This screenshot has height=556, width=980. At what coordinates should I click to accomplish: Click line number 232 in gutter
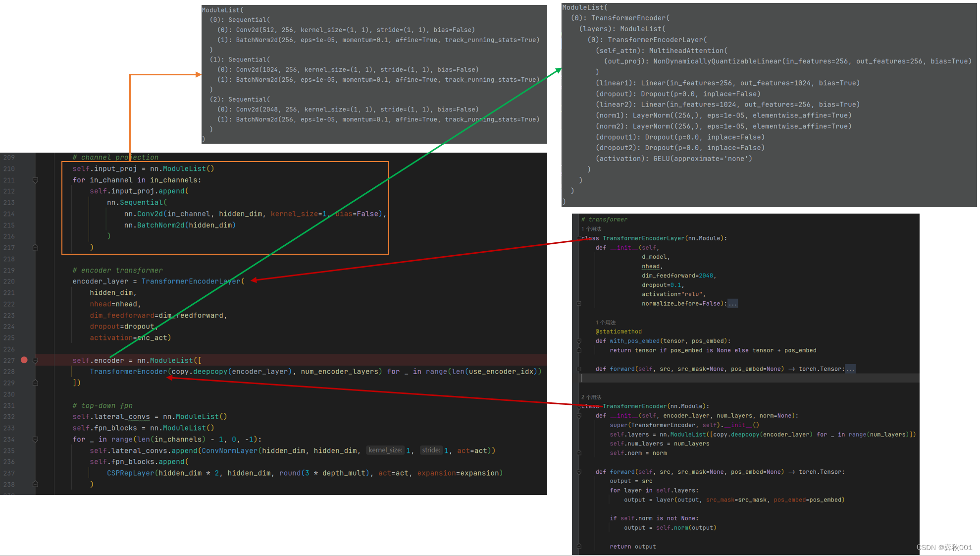9,417
